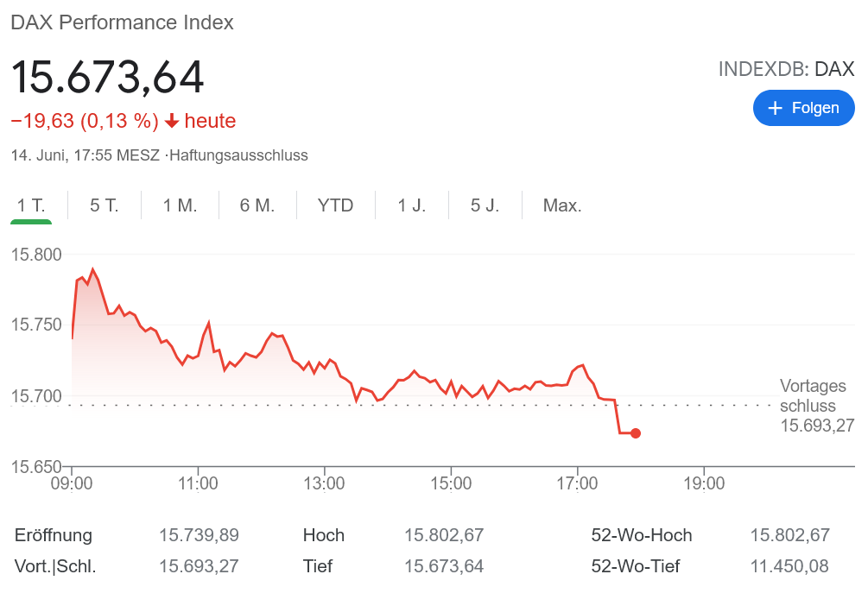This screenshot has width=868, height=612.
Task: Open the Haftungsausschluss disclaimer link
Action: 239,155
